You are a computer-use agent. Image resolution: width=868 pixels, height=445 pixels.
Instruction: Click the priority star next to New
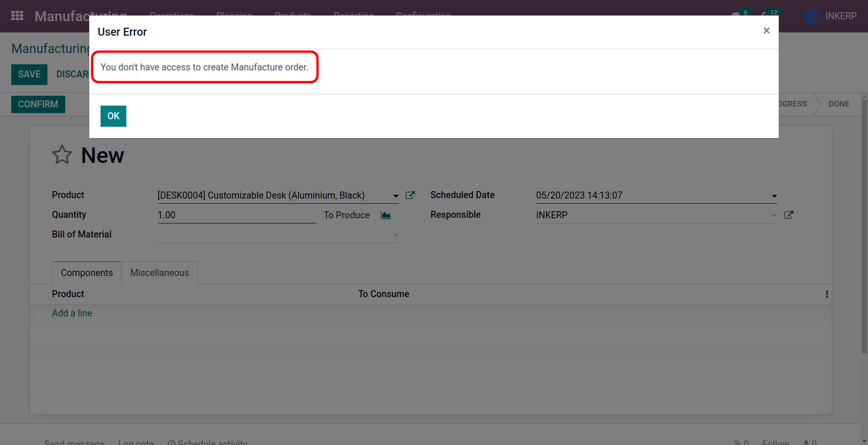coord(62,155)
